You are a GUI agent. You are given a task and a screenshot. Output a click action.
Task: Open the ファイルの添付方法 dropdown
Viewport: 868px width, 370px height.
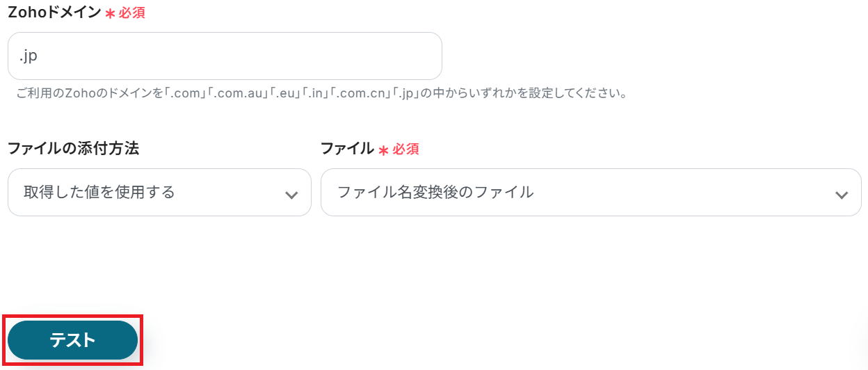click(159, 193)
